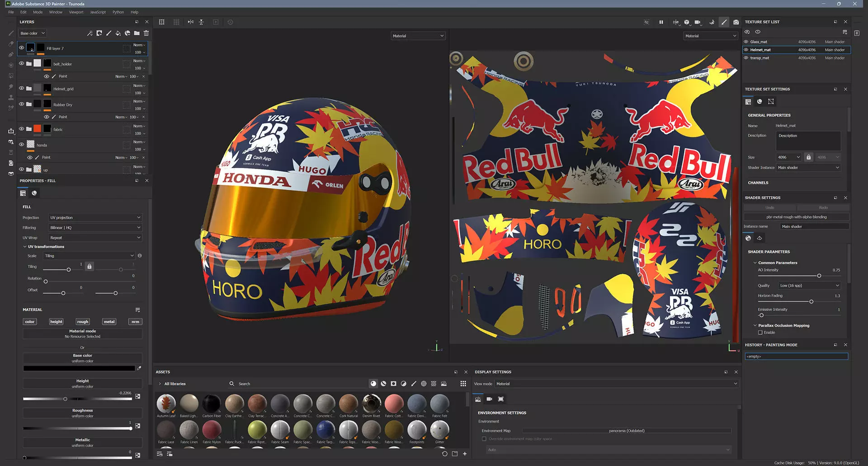Viewport: 868px width, 466px height.
Task: Hide the Glass_mat texture set
Action: click(746, 42)
